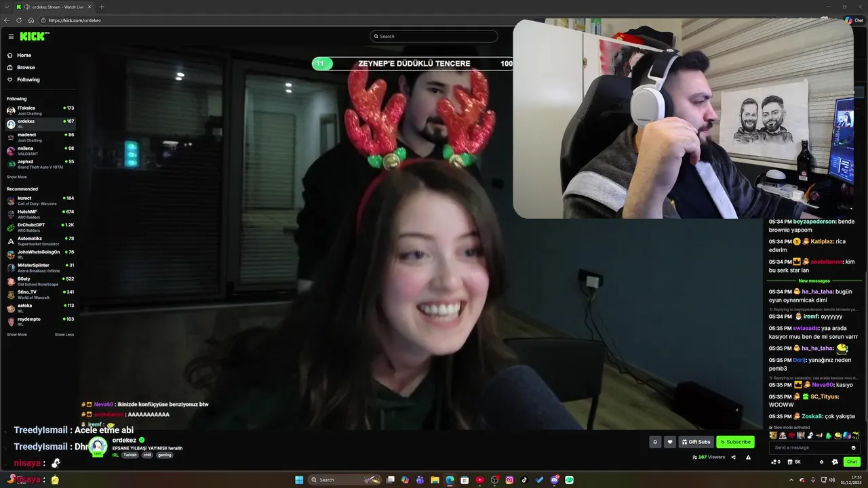
Task: Pick the green ghost emote in quick emotes
Action: click(x=828, y=436)
